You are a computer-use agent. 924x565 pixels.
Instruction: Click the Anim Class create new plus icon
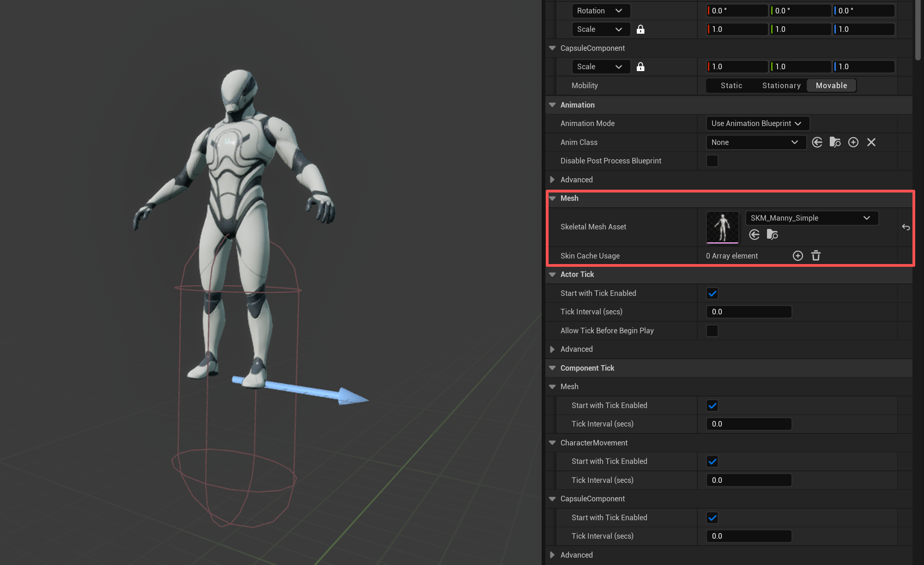pyautogui.click(x=853, y=142)
